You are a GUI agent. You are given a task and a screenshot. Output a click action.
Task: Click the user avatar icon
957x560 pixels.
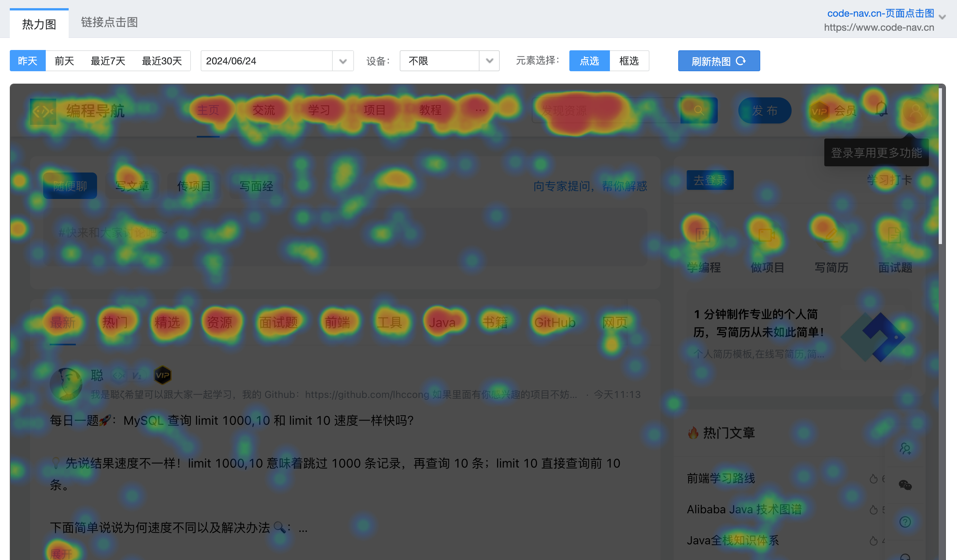tap(915, 110)
